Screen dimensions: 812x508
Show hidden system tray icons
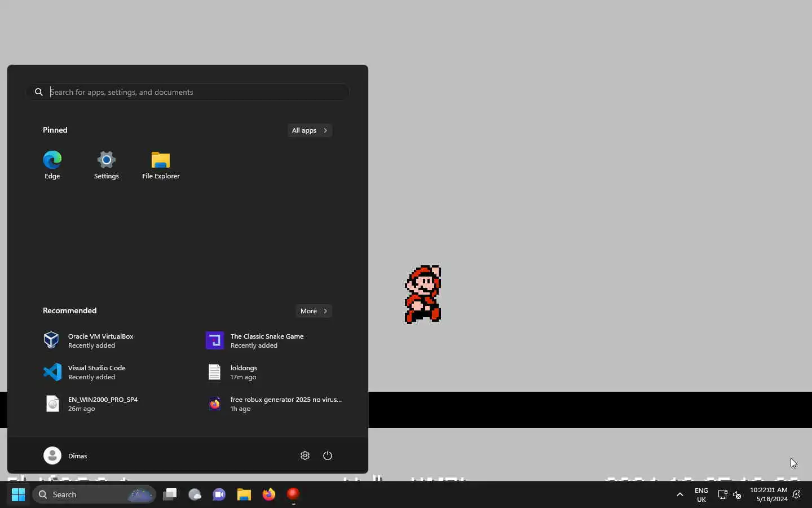pyautogui.click(x=680, y=494)
